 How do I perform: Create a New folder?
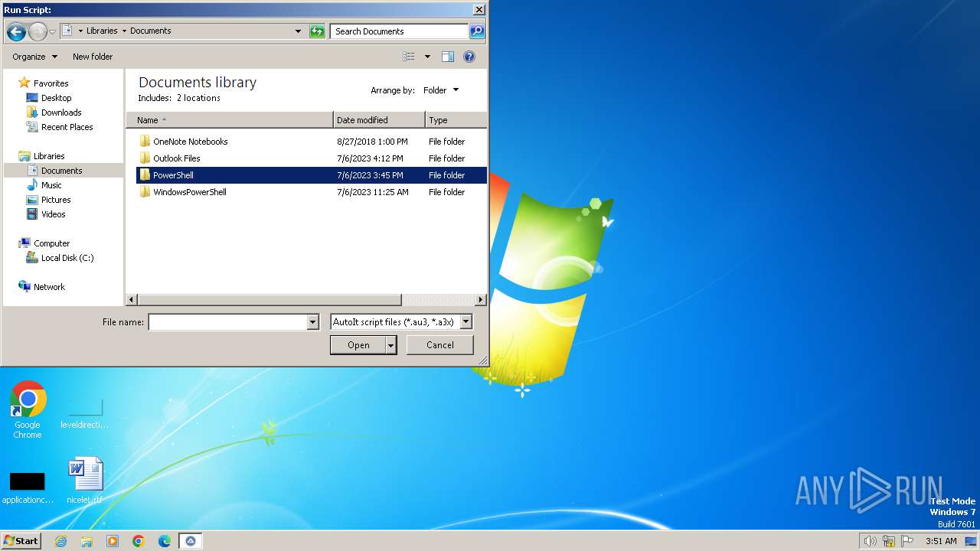[93, 57]
